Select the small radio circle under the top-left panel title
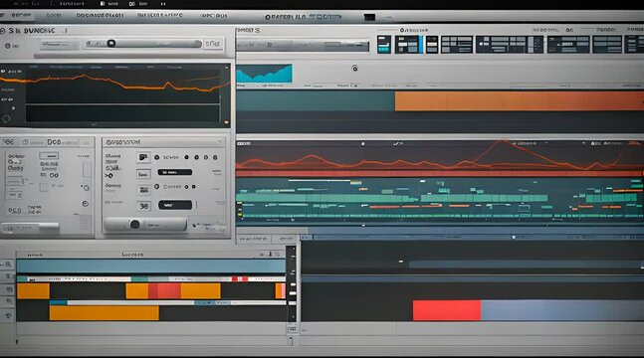Viewport: 644px width, 358px height. tap(7, 46)
